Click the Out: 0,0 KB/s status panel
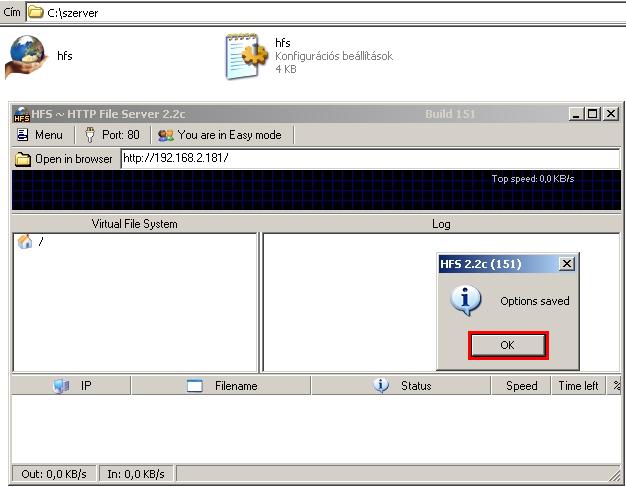 (54, 474)
